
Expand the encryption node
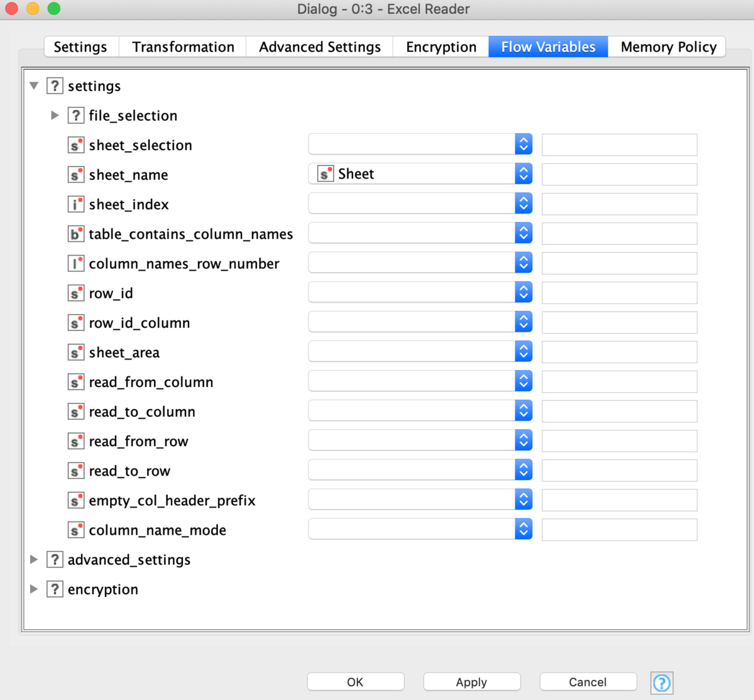(x=34, y=589)
